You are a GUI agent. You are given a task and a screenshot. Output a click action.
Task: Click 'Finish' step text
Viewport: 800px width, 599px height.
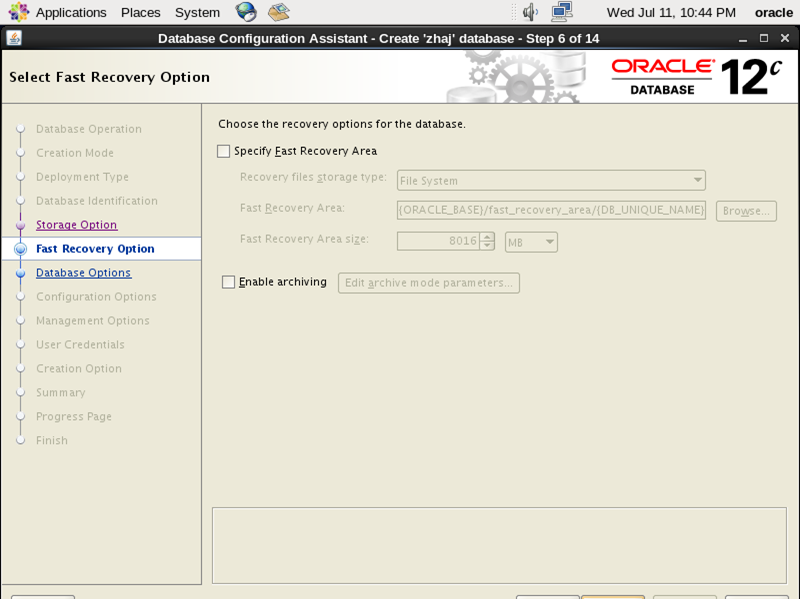[52, 440]
